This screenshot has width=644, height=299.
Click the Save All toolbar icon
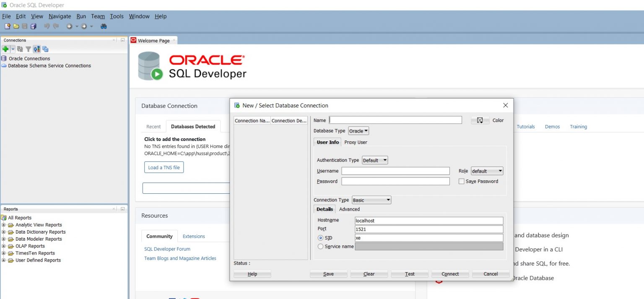33,26
